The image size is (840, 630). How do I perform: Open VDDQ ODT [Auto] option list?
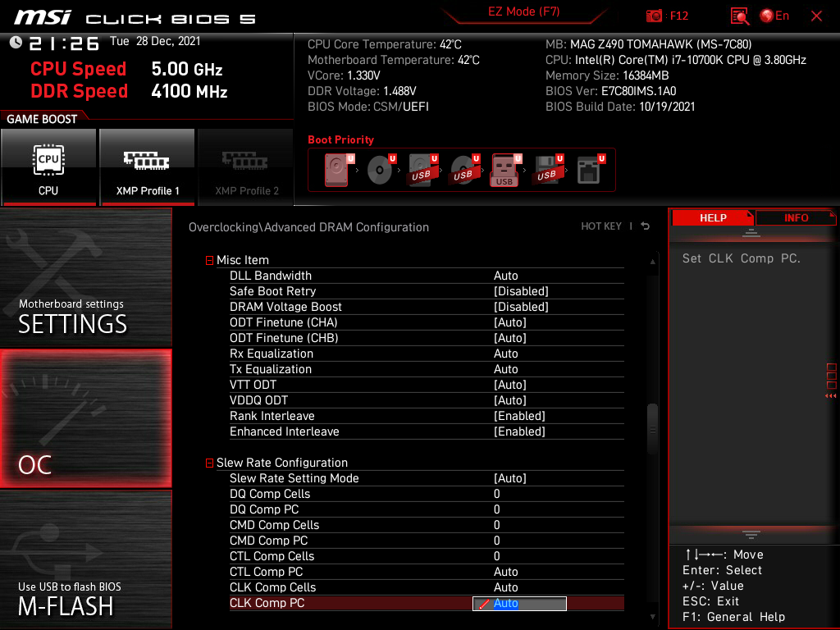[510, 400]
